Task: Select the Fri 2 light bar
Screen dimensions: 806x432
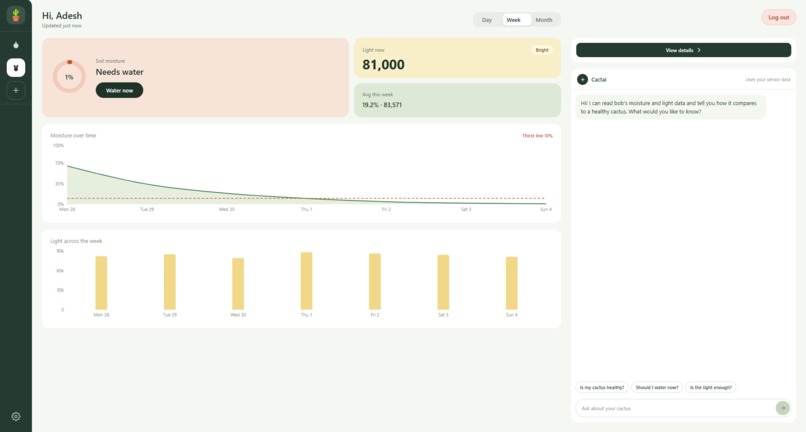Action: click(x=375, y=281)
